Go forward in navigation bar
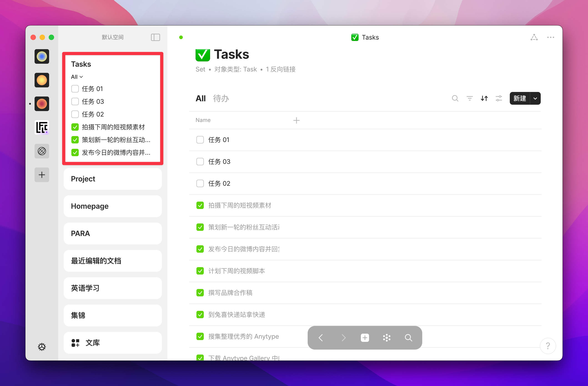This screenshot has width=588, height=386. coord(343,338)
